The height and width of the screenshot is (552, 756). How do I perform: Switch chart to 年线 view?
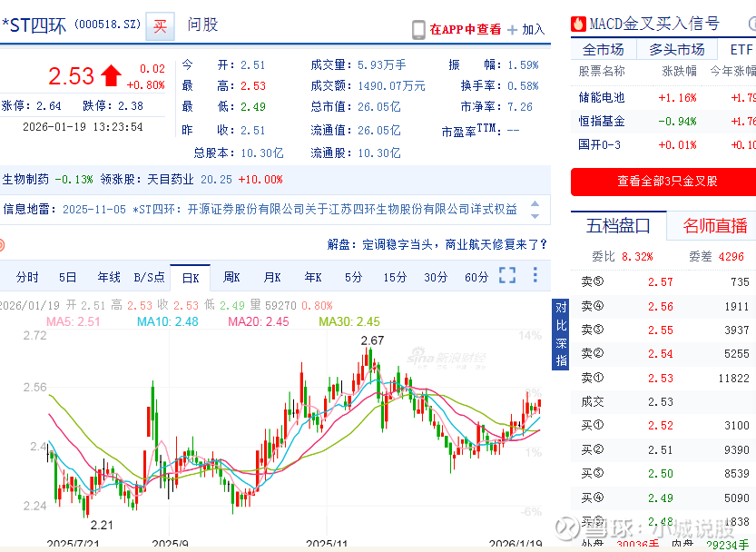point(109,277)
